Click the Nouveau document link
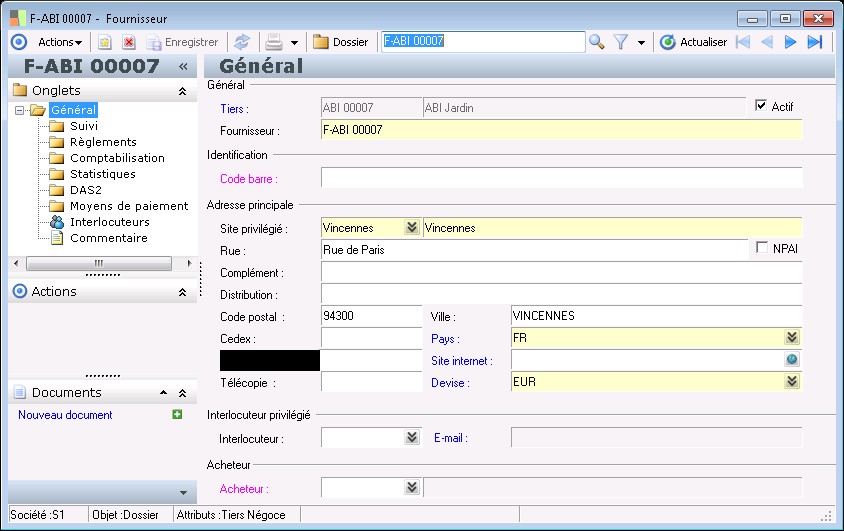Screen dimensions: 844x531 [65, 415]
